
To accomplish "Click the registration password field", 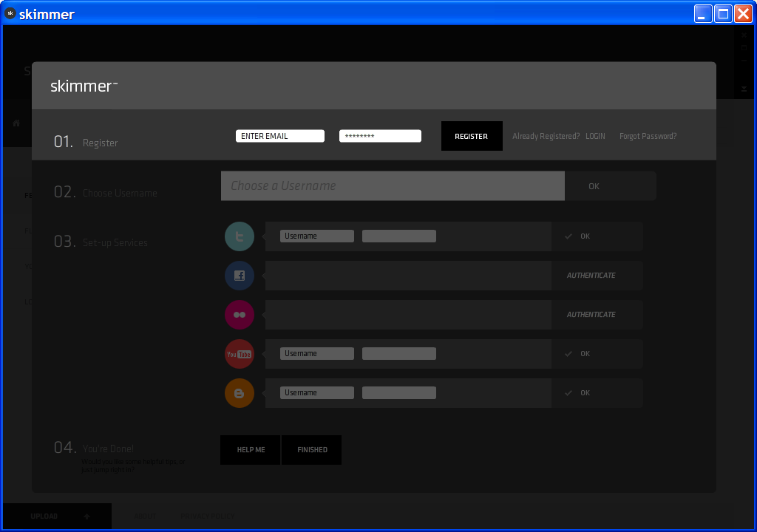I will pos(381,136).
